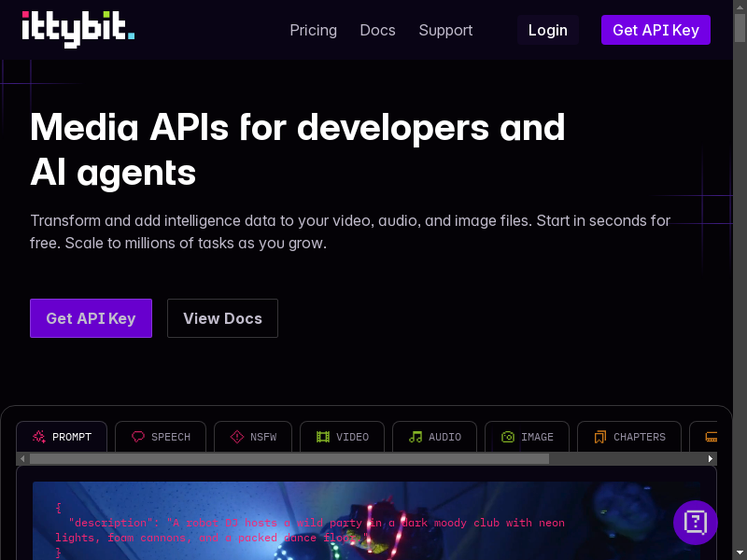Click the Chapters bookmark icon

[600, 437]
